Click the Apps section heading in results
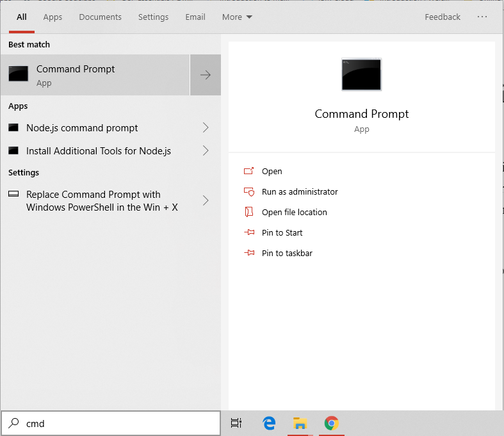Image resolution: width=504 pixels, height=436 pixels. [18, 106]
